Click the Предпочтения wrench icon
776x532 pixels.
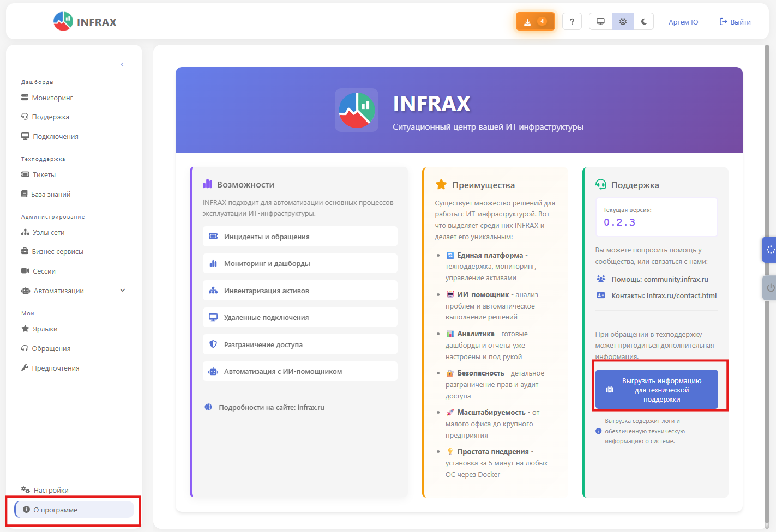click(x=25, y=368)
